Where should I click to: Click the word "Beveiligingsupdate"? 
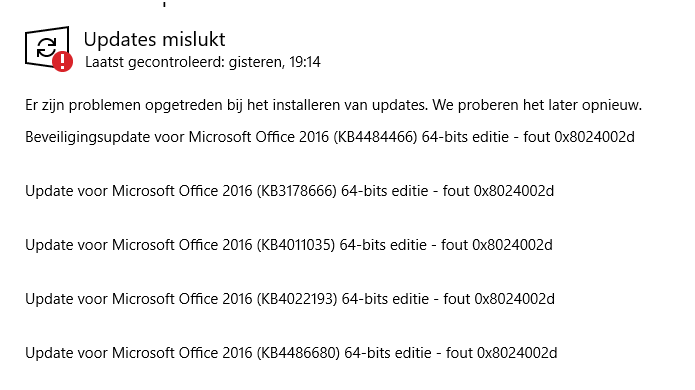pyautogui.click(x=88, y=137)
